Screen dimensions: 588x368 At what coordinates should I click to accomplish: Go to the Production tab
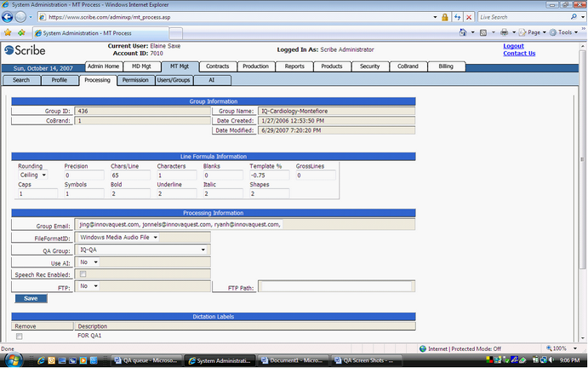pyautogui.click(x=255, y=66)
